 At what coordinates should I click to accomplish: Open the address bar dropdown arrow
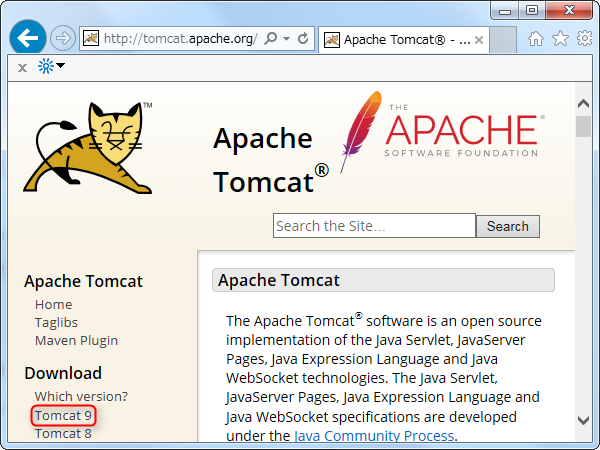(x=286, y=39)
